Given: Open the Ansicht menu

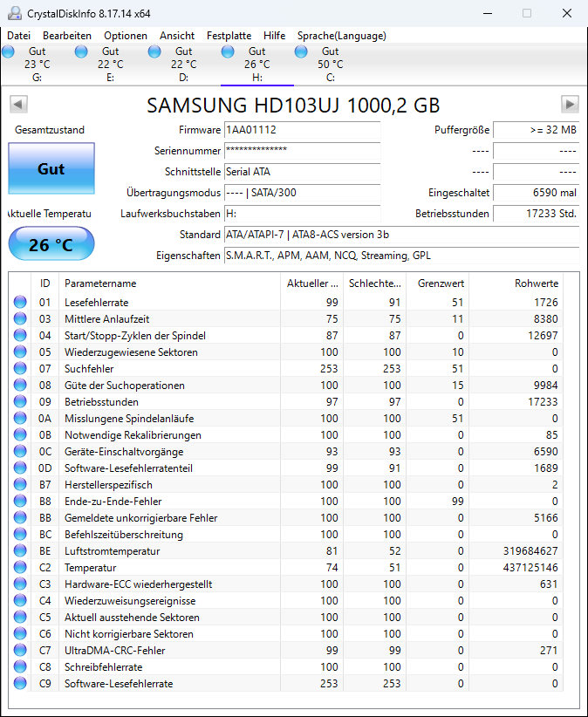Looking at the screenshot, I should pyautogui.click(x=177, y=36).
